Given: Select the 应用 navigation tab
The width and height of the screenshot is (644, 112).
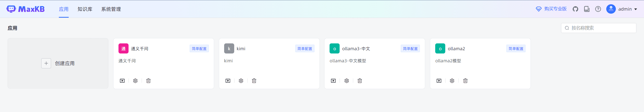Looking at the screenshot, I should click(64, 9).
